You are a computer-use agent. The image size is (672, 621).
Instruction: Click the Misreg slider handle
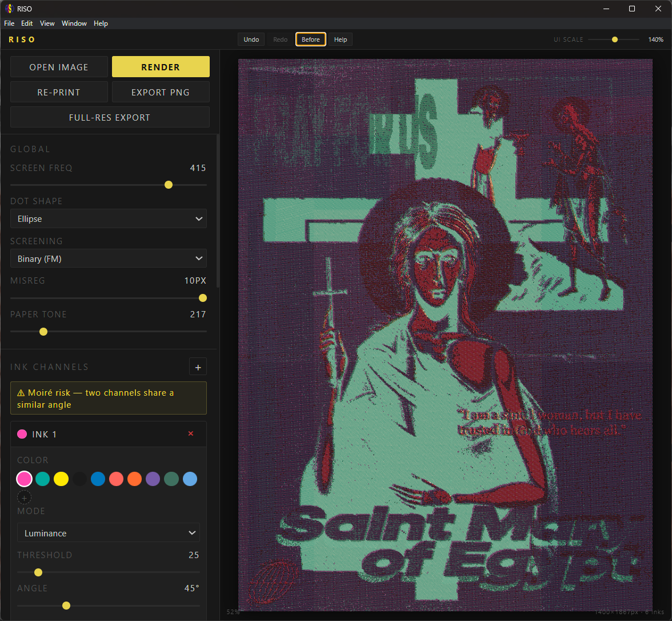[203, 298]
